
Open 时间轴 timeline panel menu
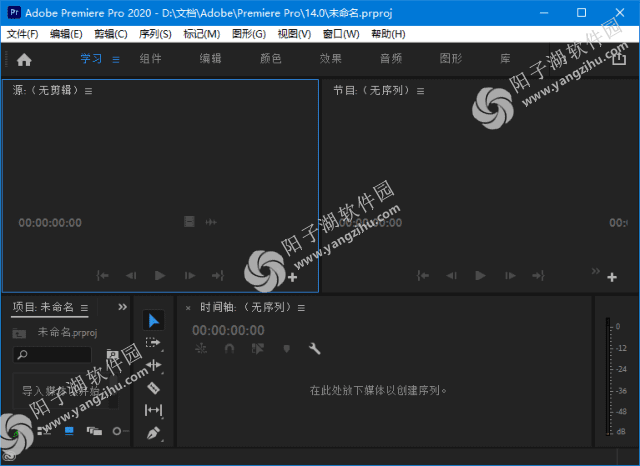pyautogui.click(x=301, y=308)
